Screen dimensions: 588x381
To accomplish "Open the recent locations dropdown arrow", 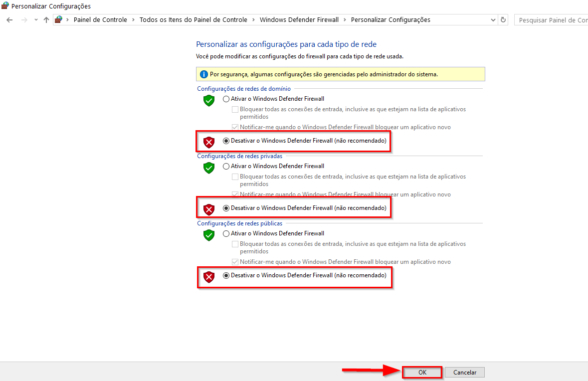I will point(36,20).
